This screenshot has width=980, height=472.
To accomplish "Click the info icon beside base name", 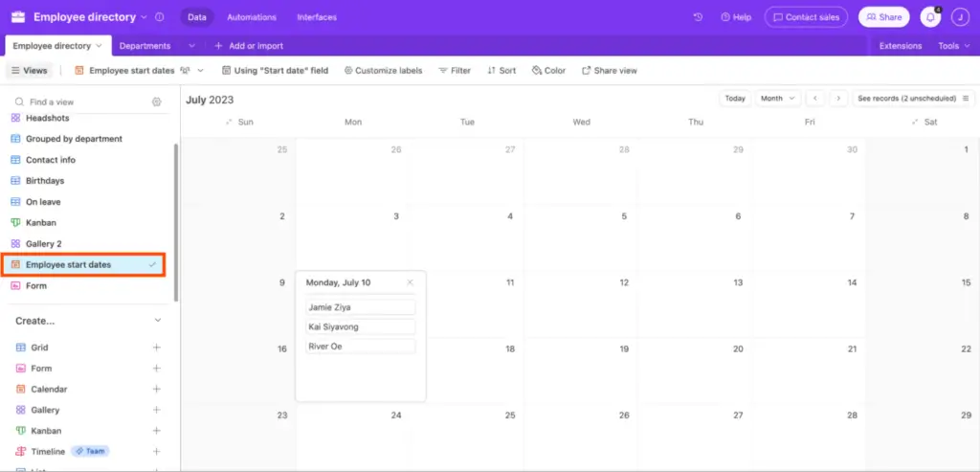I will pos(160,17).
